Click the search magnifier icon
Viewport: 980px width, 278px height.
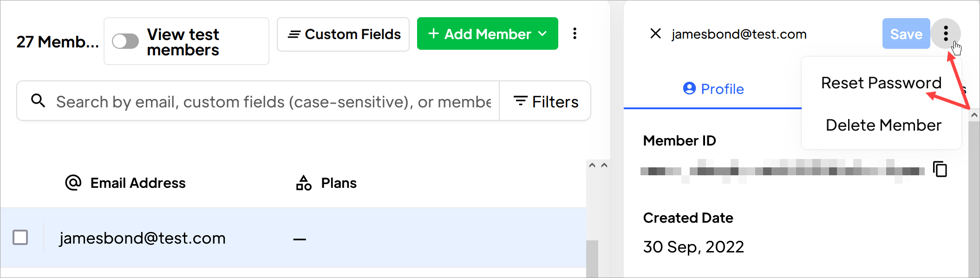click(38, 100)
